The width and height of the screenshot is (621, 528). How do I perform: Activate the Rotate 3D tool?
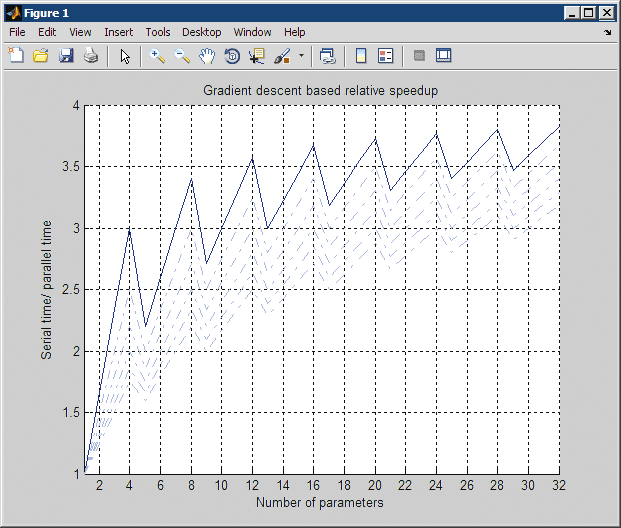(x=232, y=56)
